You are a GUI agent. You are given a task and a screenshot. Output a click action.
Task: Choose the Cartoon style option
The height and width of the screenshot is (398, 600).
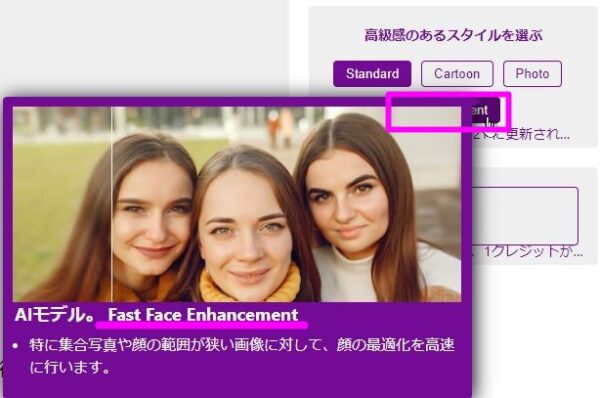(x=457, y=73)
